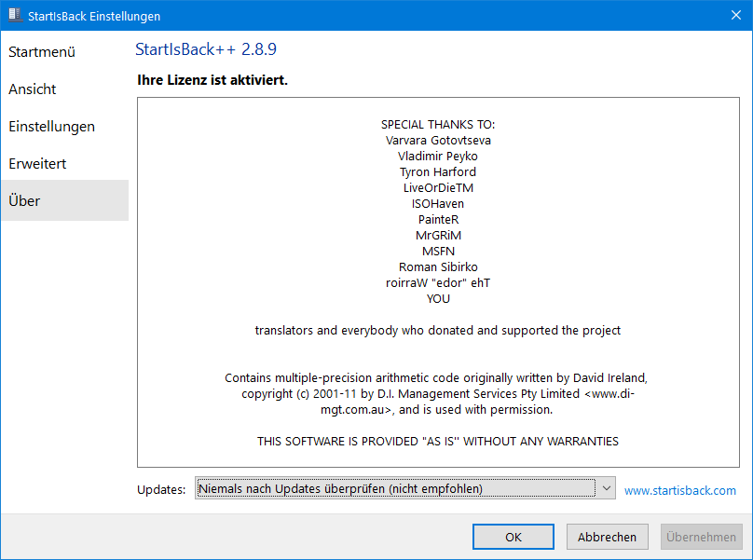Click the name Tyron Harford
This screenshot has height=560, width=753.
(438, 172)
